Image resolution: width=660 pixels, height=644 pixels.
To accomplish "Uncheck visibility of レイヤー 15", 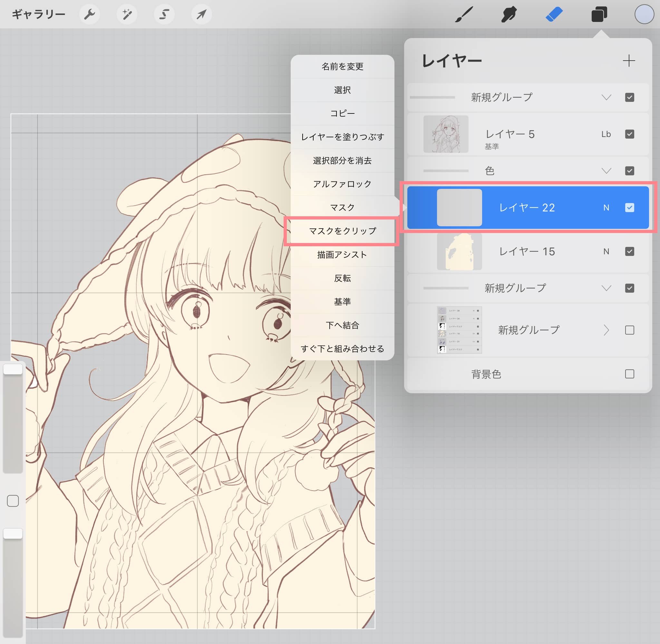I will [x=629, y=251].
